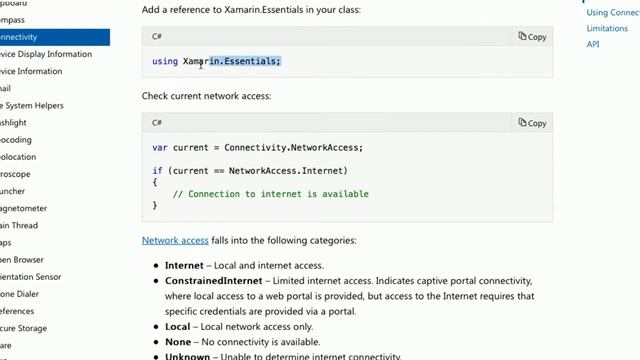Open Launcher sidebar page
Screen dimensions: 640x360
tap(12, 191)
